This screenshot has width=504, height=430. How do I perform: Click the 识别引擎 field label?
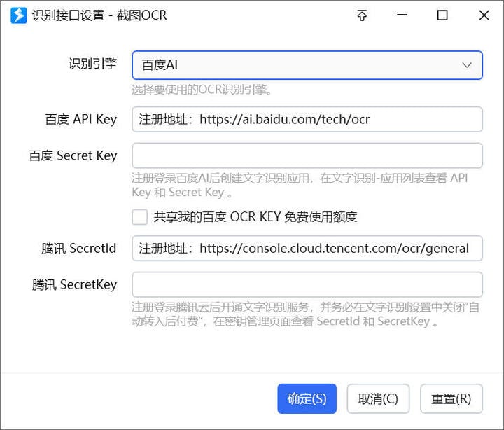coord(92,63)
